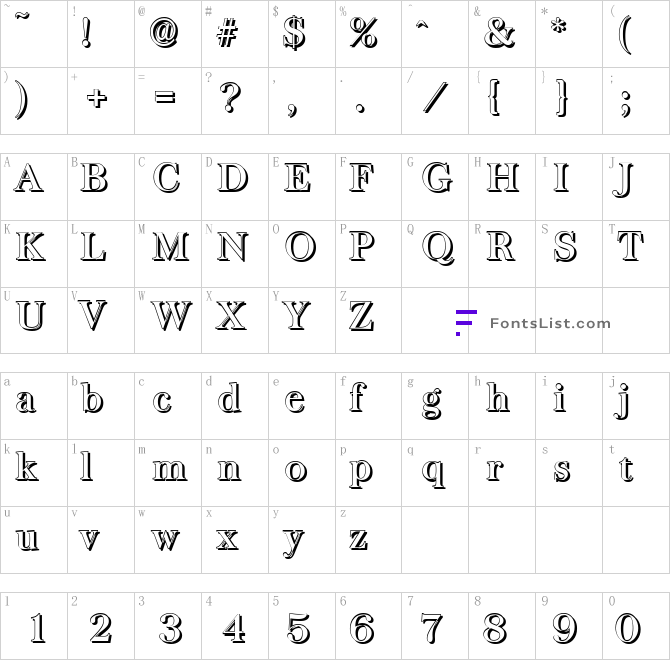Screen dimensions: 670x660
Task: Select the lowercase g glyph
Action: (432, 403)
